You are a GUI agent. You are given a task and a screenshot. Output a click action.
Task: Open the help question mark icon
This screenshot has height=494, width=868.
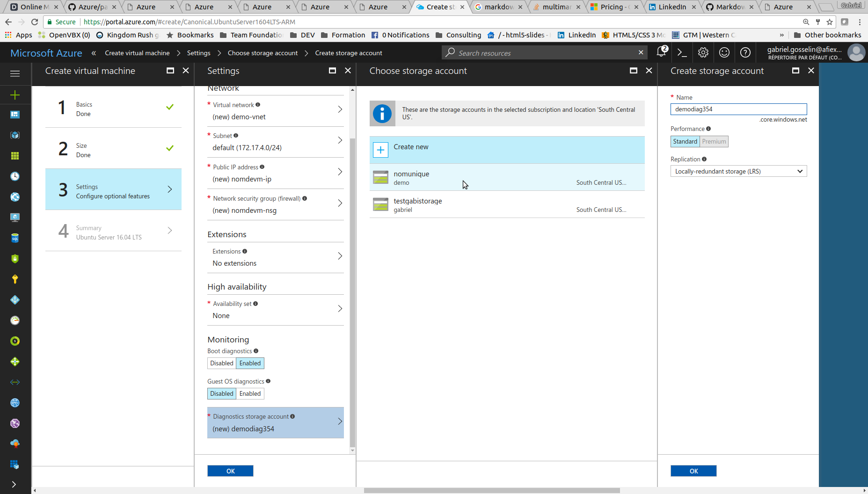click(745, 53)
